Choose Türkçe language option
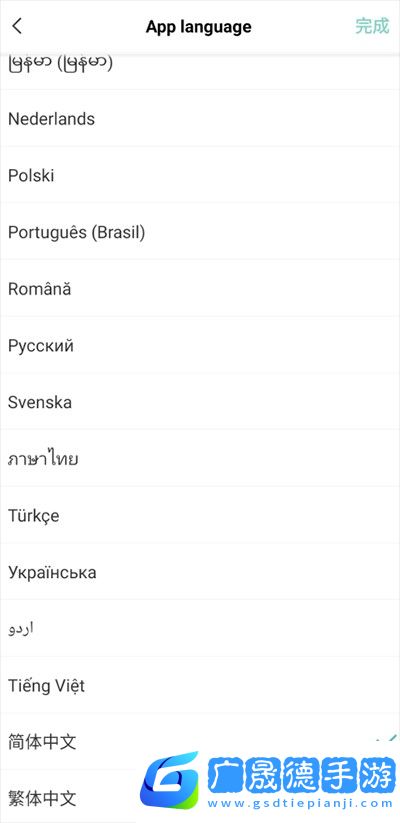Image resolution: width=400 pixels, height=823 pixels. pyautogui.click(x=200, y=515)
